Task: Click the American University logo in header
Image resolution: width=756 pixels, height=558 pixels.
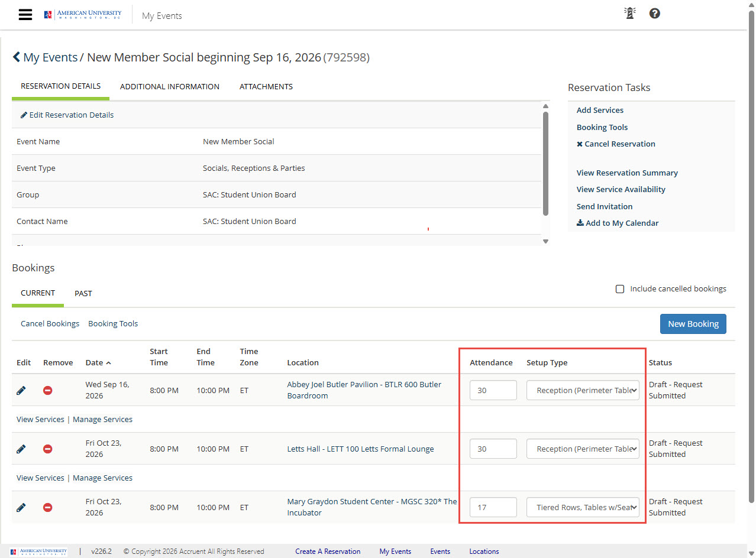Action: point(83,15)
